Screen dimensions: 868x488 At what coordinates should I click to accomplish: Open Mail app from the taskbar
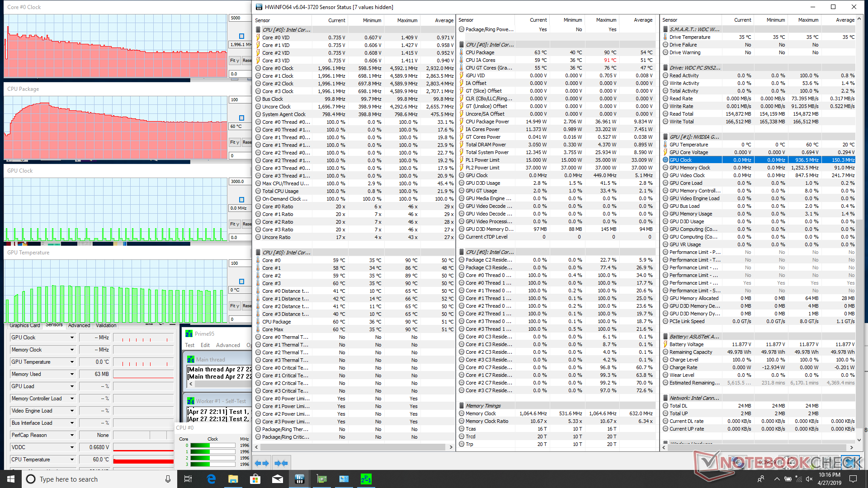[277, 479]
